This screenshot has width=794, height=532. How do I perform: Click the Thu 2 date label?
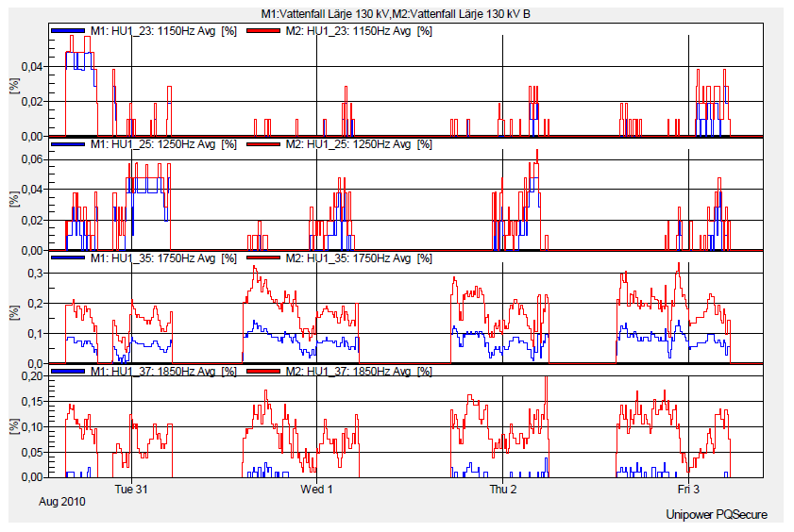point(502,490)
